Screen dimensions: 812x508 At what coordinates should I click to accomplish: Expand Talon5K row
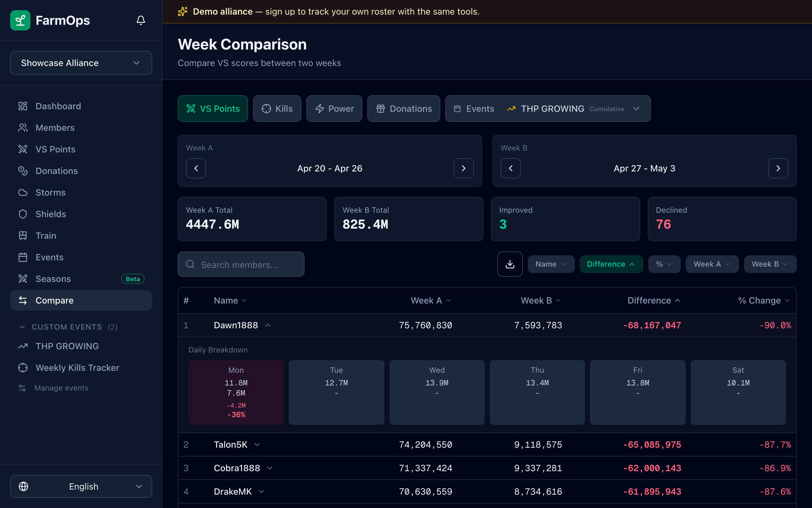click(x=257, y=444)
